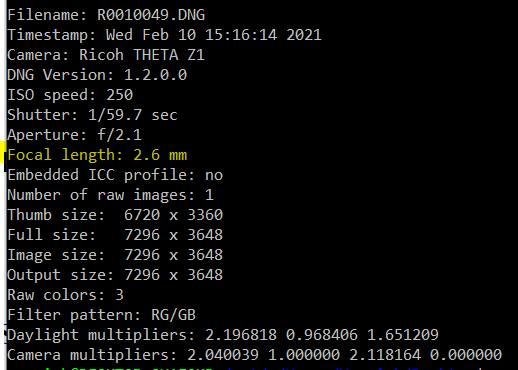Click the Shutter 1/59.7 sec line
Screen dimensions: 518x370
click(x=92, y=115)
